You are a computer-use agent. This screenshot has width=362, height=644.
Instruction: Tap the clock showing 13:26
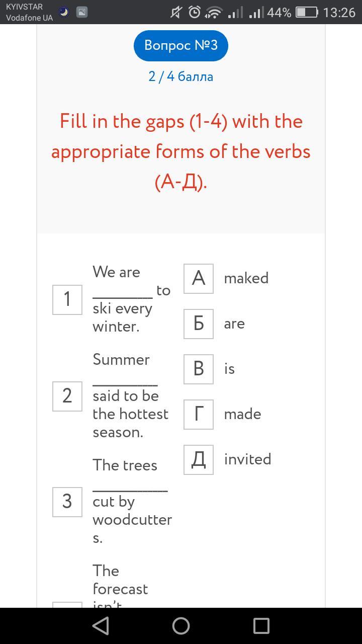click(x=339, y=12)
